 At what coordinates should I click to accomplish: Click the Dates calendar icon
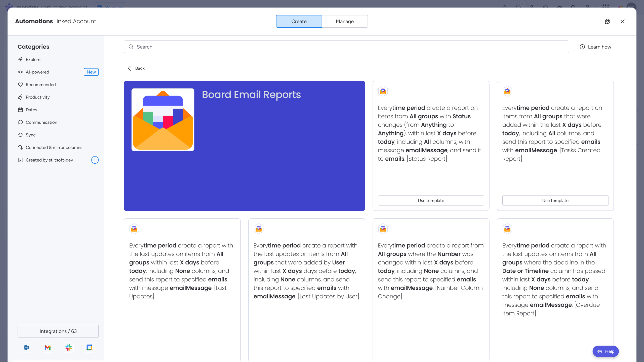[x=20, y=110]
